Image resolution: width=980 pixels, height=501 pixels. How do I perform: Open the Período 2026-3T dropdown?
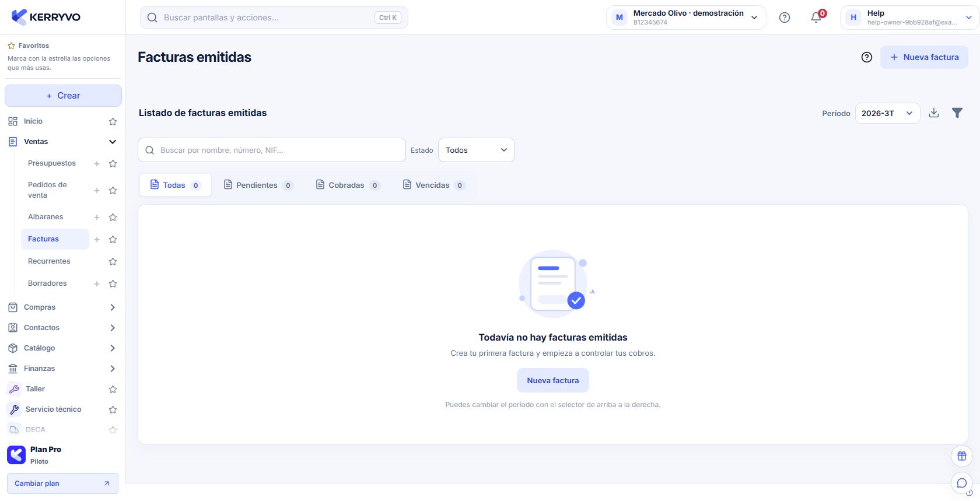tap(887, 113)
